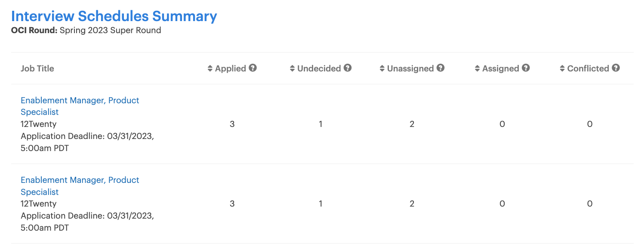This screenshot has height=244, width=644.
Task: Click sort arrows icon before Applied
Action: point(210,68)
